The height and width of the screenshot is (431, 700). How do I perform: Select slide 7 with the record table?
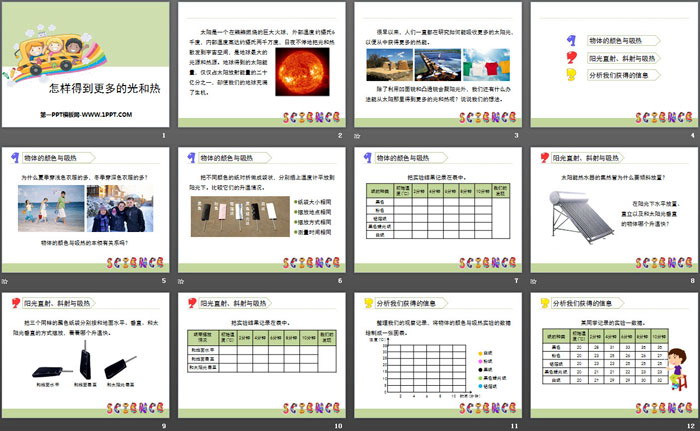pos(436,216)
